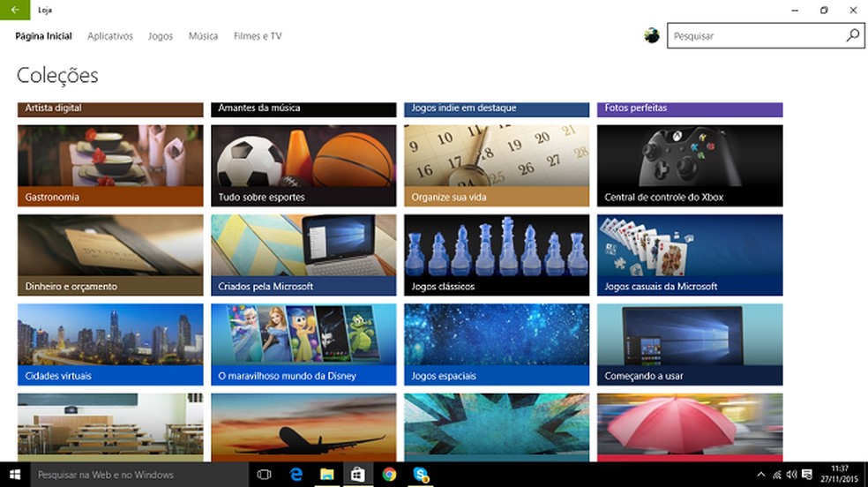Open the teal starburst collection tile
The height and width of the screenshot is (487, 868).
coord(497,427)
